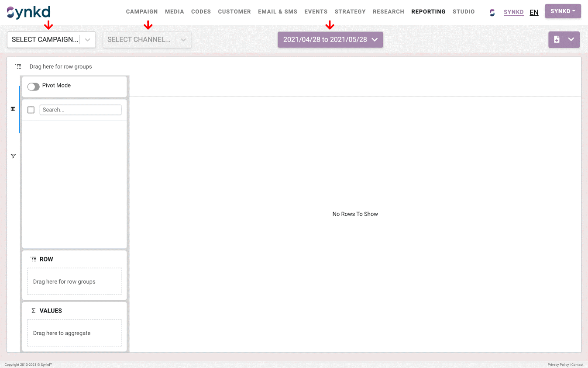Image resolution: width=588 pixels, height=368 pixels.
Task: Click inside the column Search field
Action: pyautogui.click(x=80, y=110)
